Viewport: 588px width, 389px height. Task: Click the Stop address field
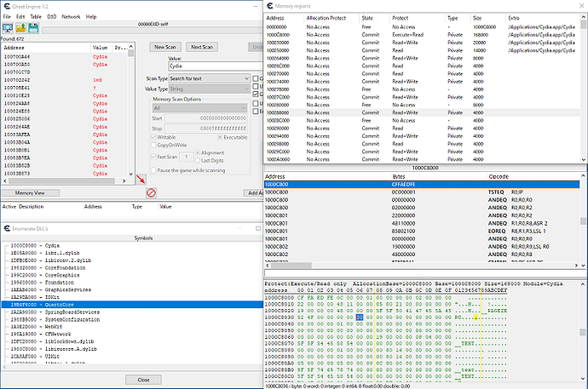pos(206,129)
